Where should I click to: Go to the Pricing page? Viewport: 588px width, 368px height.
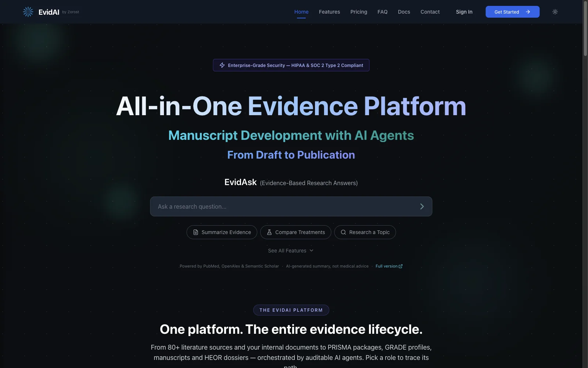tap(359, 12)
